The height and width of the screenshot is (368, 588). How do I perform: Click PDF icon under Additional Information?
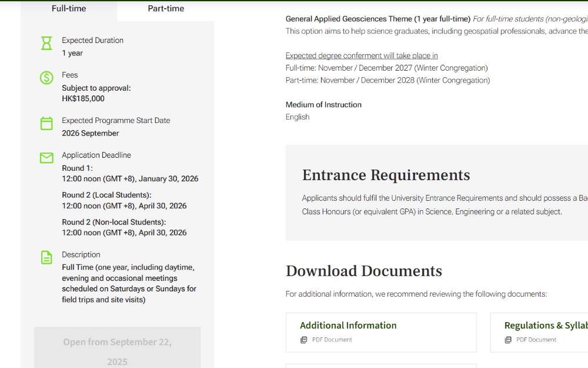click(x=303, y=340)
